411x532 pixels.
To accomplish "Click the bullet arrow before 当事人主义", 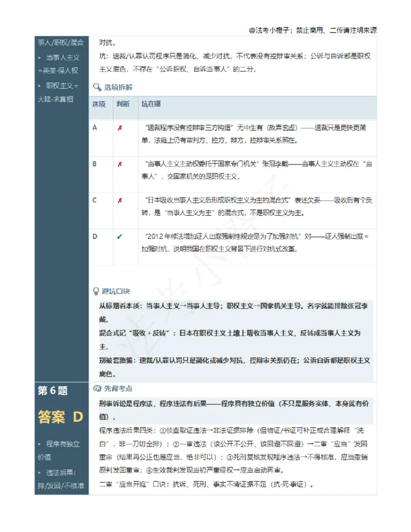I will coord(40,58).
